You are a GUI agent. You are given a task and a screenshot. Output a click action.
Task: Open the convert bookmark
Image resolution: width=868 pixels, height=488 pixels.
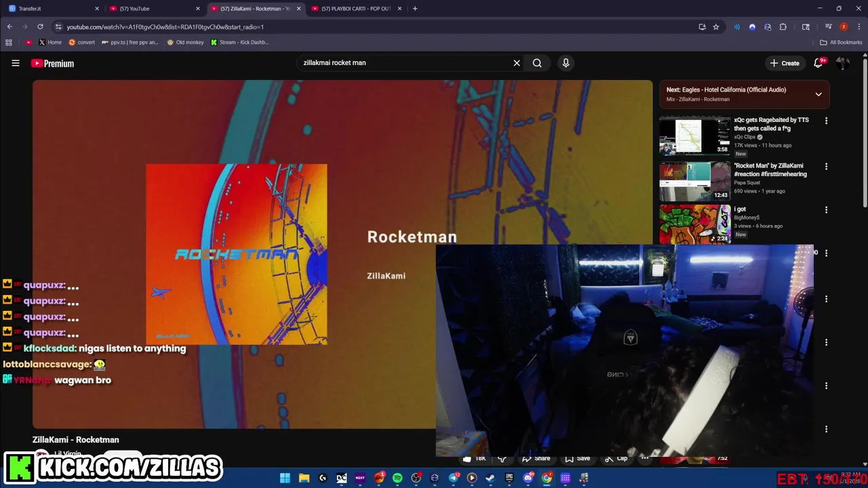81,42
